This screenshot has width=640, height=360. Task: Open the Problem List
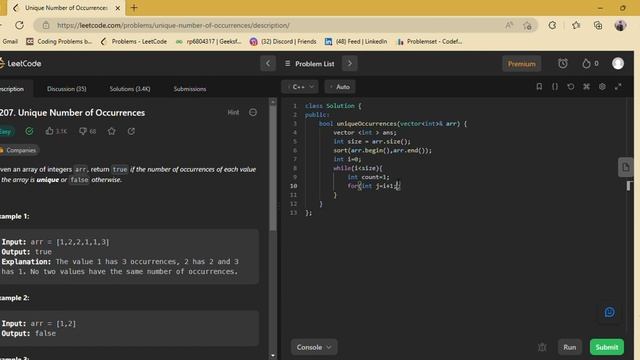click(x=309, y=64)
